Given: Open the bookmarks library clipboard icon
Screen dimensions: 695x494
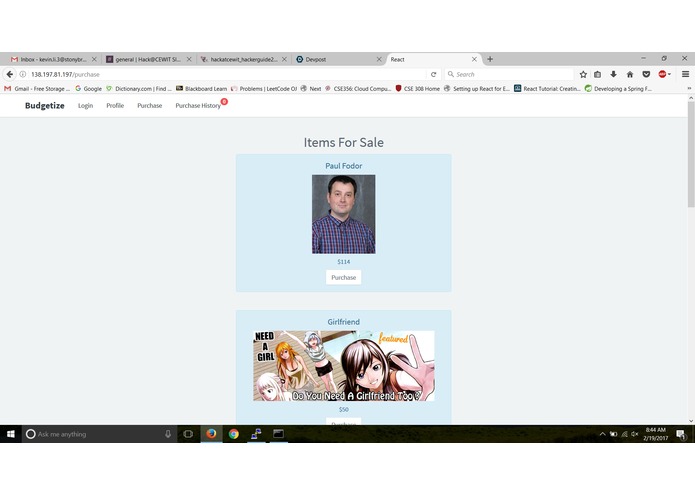Looking at the screenshot, I should click(597, 74).
